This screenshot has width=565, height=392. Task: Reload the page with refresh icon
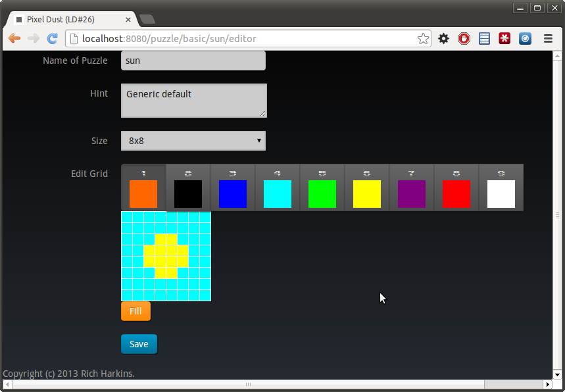[53, 39]
